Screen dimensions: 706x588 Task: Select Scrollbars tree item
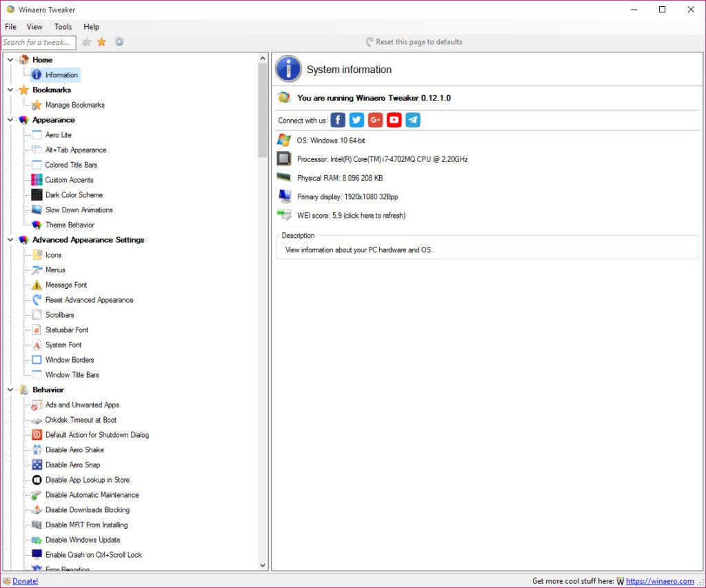click(x=60, y=315)
